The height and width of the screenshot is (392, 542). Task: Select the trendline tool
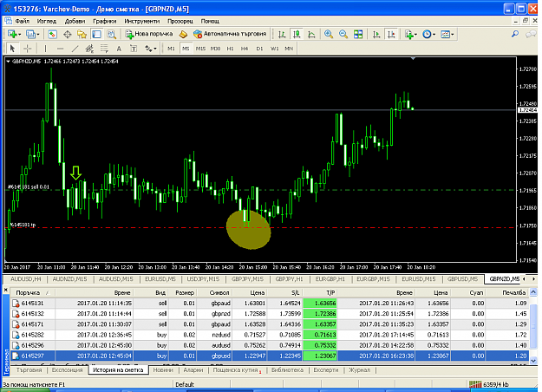point(75,49)
